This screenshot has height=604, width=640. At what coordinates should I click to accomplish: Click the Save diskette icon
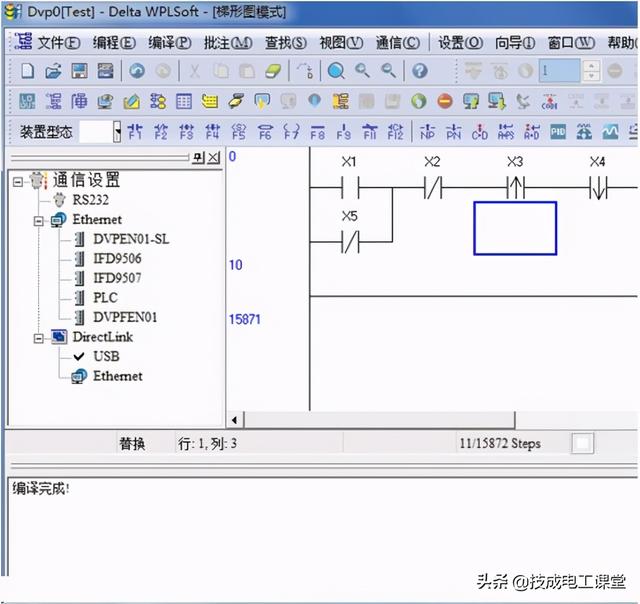[x=80, y=71]
